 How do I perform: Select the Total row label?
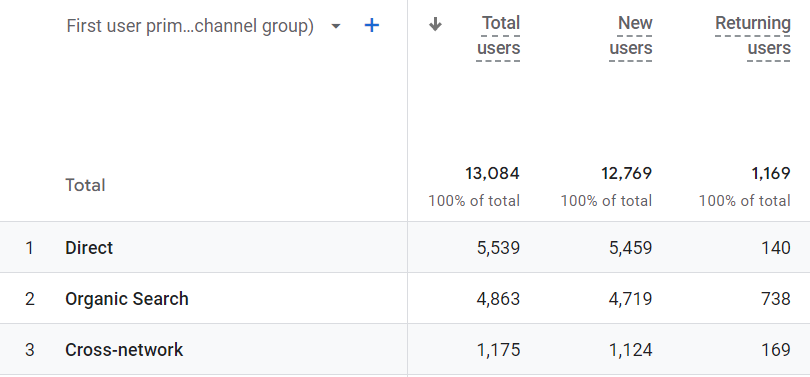[85, 185]
